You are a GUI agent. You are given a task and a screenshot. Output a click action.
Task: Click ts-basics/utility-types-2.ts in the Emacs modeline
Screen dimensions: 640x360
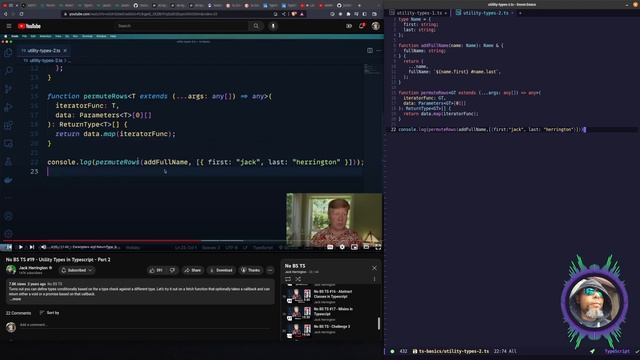pos(453,351)
